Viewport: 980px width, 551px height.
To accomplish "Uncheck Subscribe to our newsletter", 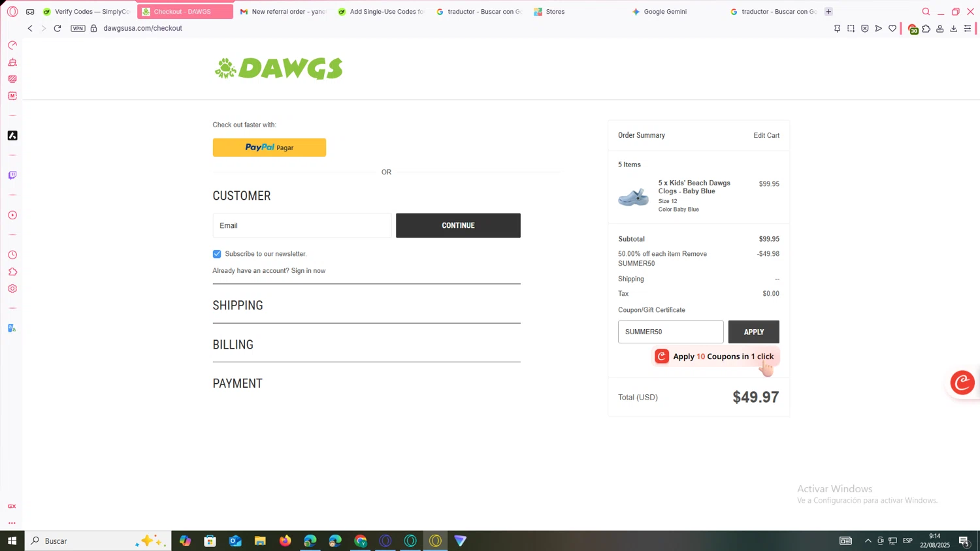I will pos(217,254).
